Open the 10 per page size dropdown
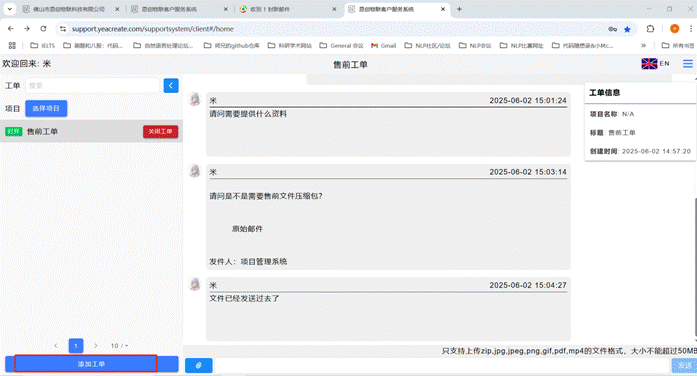This screenshot has height=376, width=697. 119,345
